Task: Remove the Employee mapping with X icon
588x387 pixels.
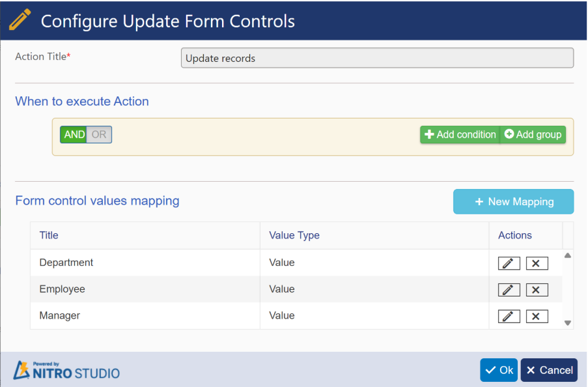Action: point(537,290)
